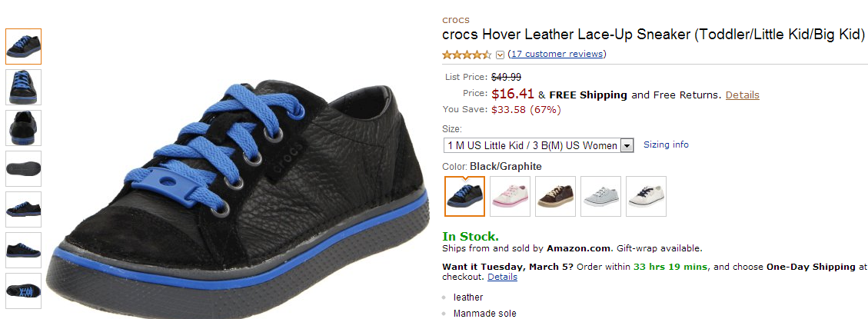Screen dimensions: 868x319
Task: Show the first side-view sneaker thumbnail
Action: click(x=23, y=46)
